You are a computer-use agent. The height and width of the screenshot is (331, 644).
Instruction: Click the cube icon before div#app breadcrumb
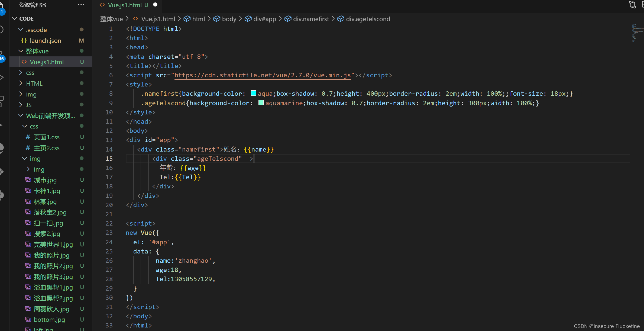tap(248, 19)
